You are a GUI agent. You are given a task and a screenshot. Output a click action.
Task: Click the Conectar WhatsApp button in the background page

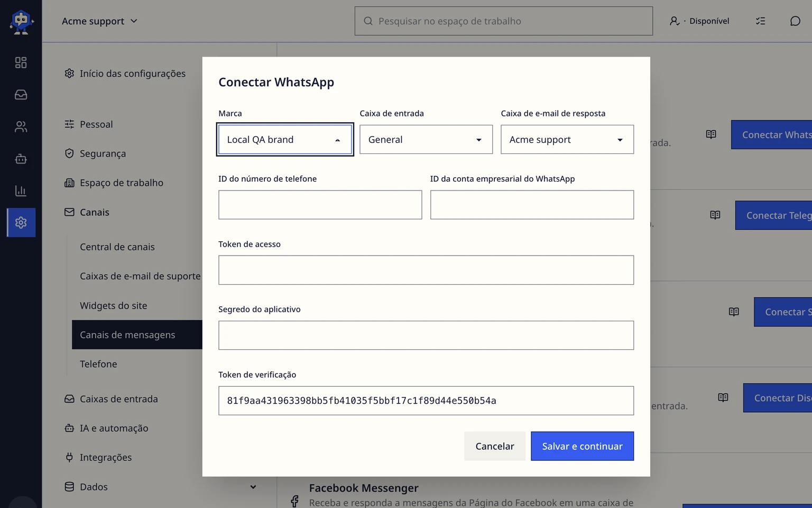(x=771, y=134)
